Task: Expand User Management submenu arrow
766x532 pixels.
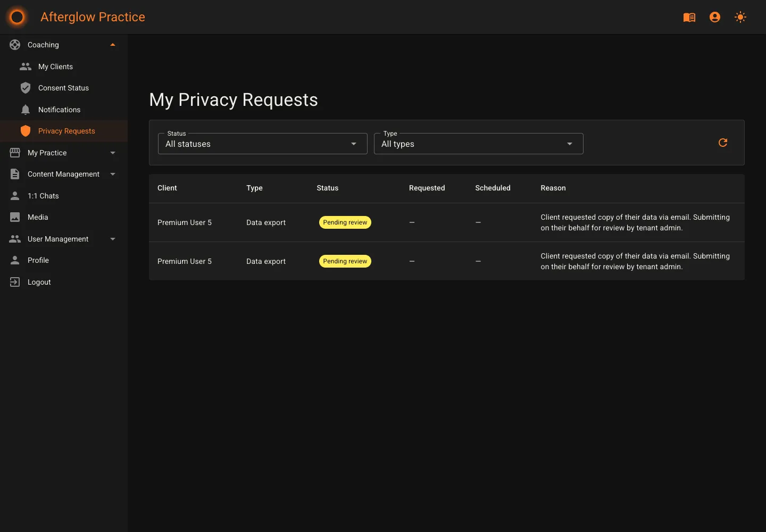Action: 113,239
